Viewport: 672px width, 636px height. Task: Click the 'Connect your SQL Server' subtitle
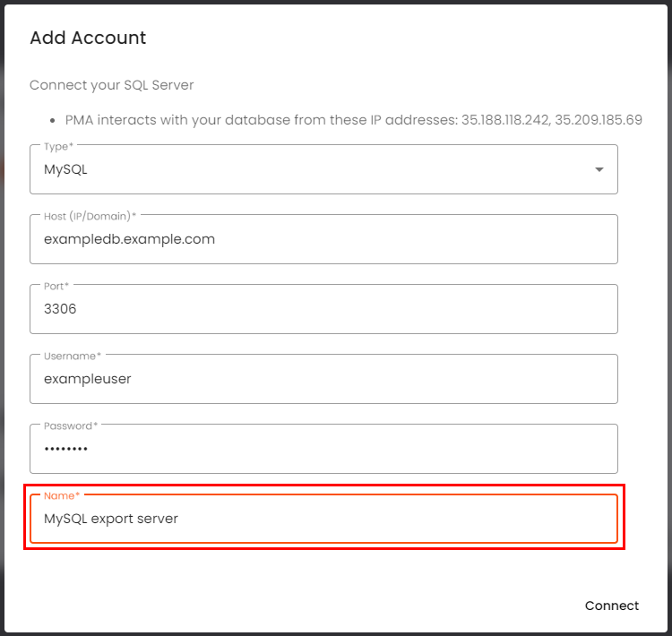[112, 85]
